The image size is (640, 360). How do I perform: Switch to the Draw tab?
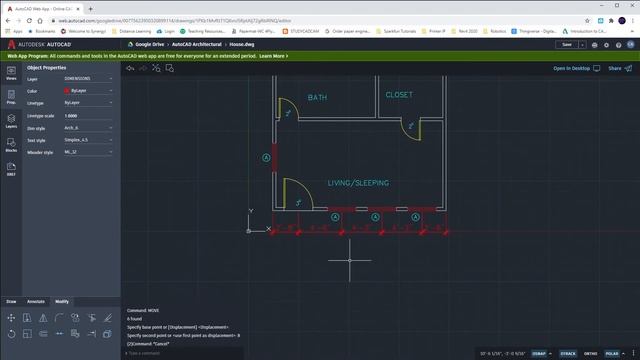tap(11, 302)
